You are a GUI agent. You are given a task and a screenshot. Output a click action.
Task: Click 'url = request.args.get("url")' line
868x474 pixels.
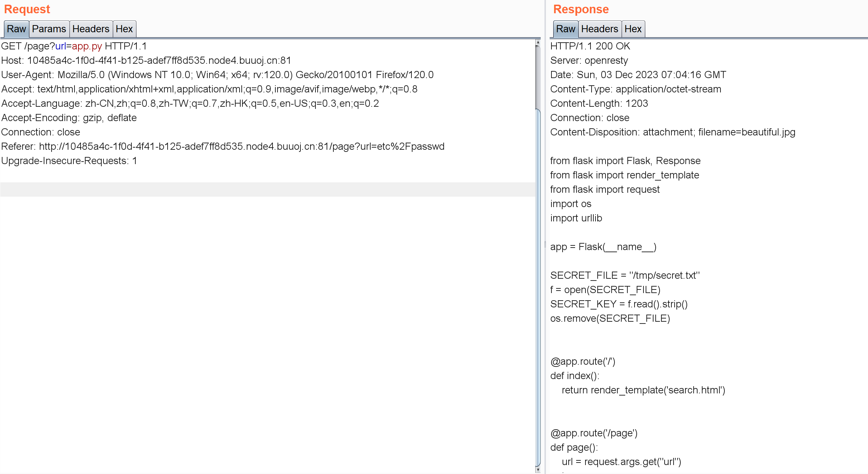[x=621, y=462]
